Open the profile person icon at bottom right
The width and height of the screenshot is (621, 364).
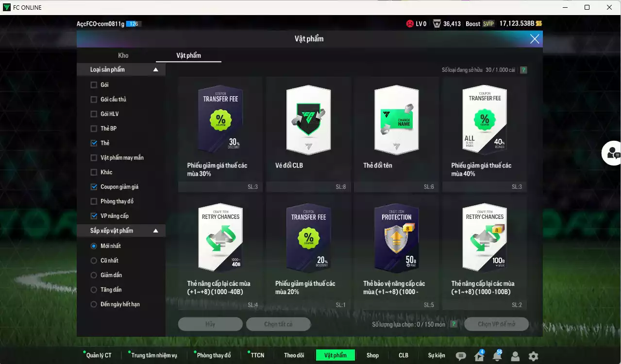click(x=515, y=355)
